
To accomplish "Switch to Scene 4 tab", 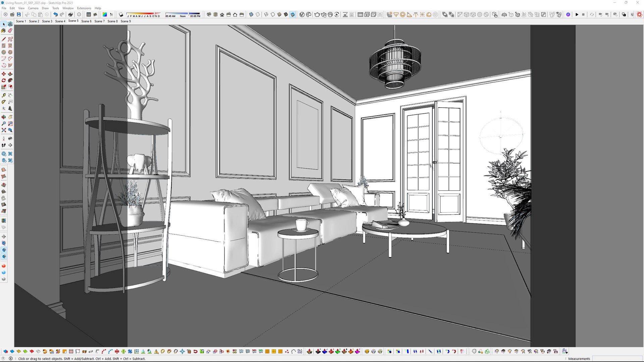I will [x=60, y=21].
